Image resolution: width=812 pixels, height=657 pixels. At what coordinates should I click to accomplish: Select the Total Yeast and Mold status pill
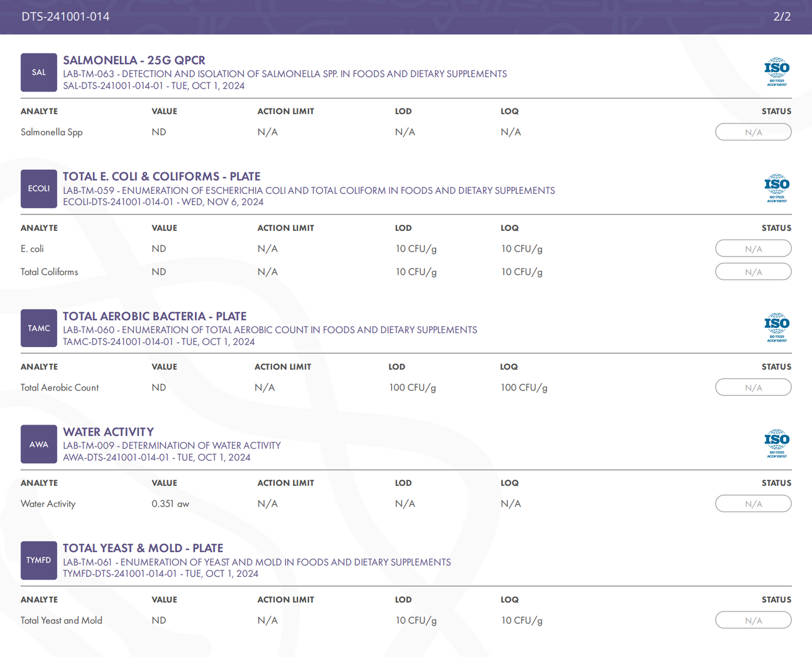tap(753, 620)
